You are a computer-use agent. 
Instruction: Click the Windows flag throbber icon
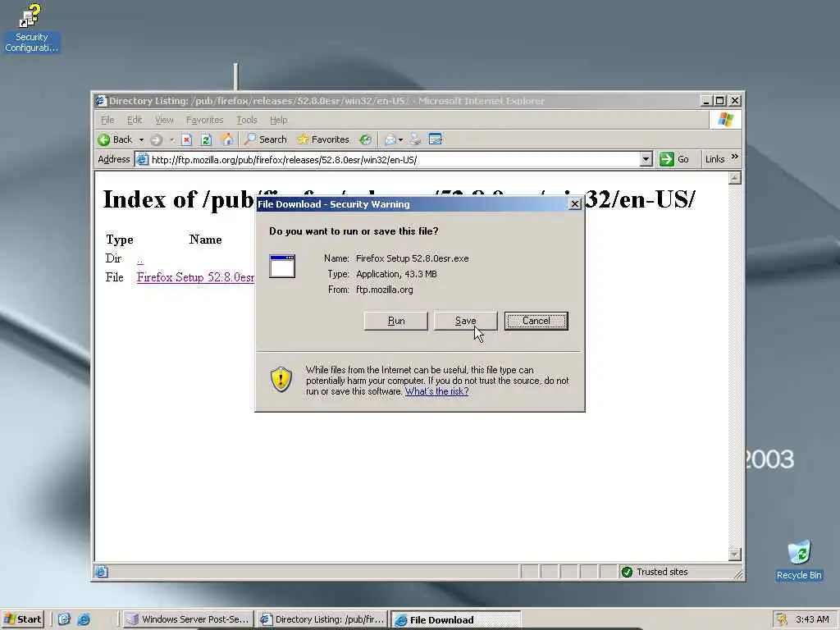tap(726, 120)
